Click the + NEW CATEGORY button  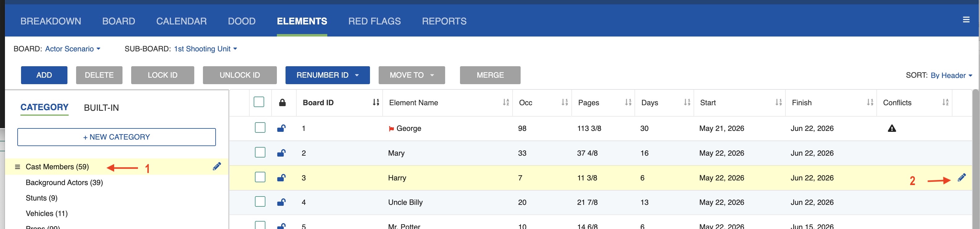pos(116,137)
